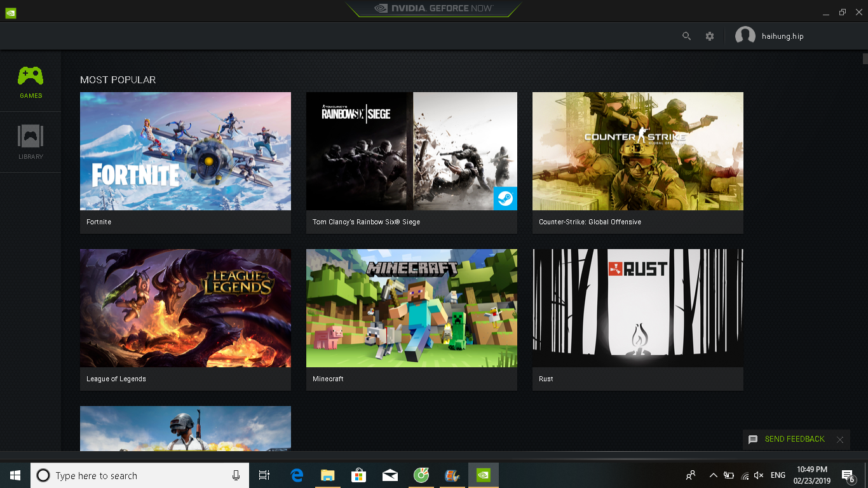The height and width of the screenshot is (488, 868).
Task: Open the Minecraft game artwork
Action: pyautogui.click(x=412, y=308)
